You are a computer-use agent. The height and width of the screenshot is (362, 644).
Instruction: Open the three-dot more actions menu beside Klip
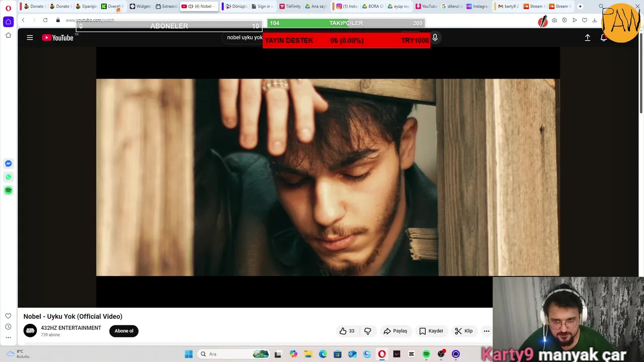(487, 331)
